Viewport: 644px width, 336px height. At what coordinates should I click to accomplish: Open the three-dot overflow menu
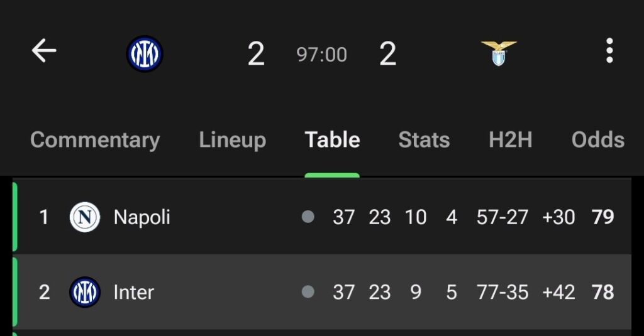609,50
